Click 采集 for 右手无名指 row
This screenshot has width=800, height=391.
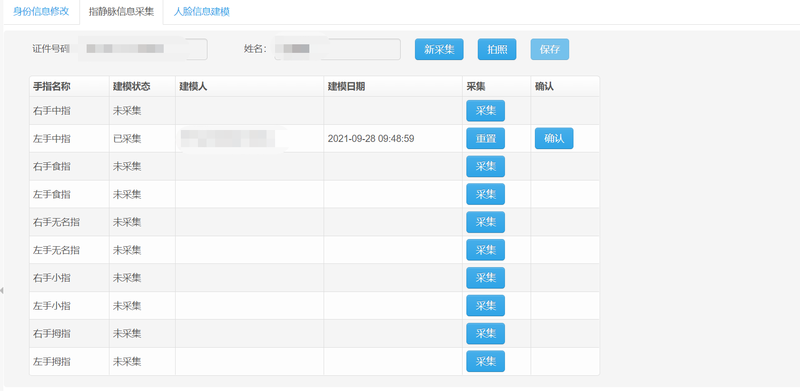coord(485,222)
